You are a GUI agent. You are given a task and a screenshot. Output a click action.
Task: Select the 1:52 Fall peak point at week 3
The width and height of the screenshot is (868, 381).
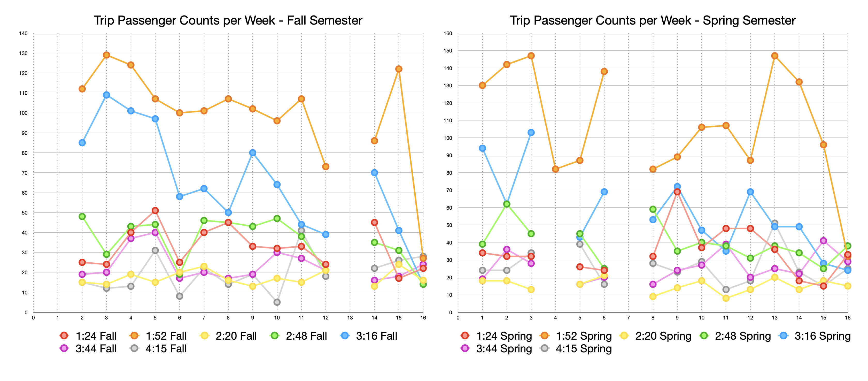click(x=106, y=55)
